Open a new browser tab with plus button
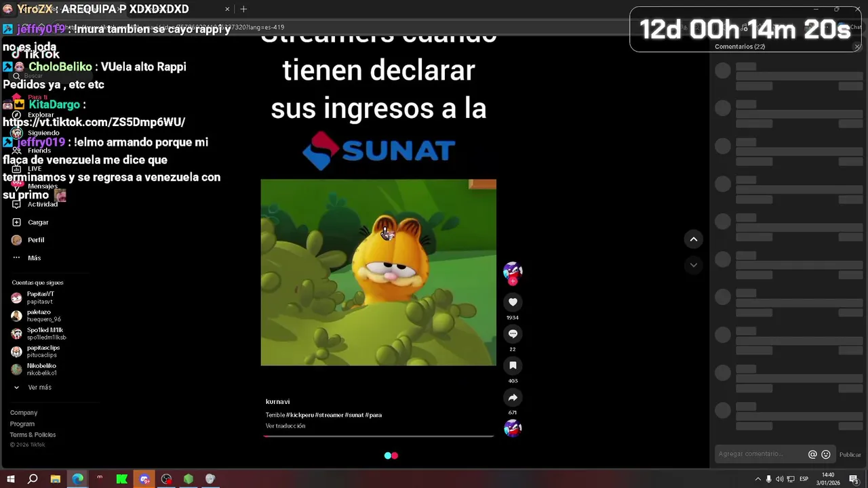This screenshot has width=868, height=488. point(243,9)
